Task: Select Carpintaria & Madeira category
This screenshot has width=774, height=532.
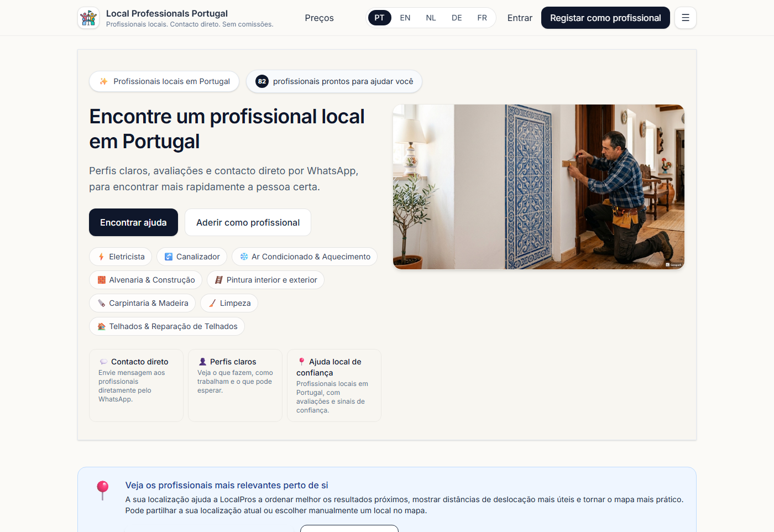Action: click(142, 303)
